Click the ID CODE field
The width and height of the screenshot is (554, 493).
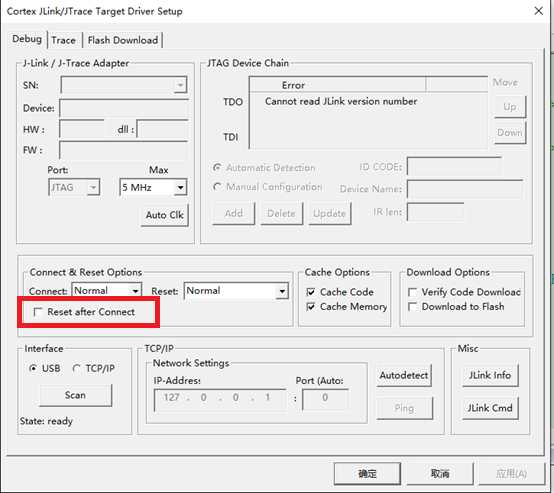coord(454,166)
